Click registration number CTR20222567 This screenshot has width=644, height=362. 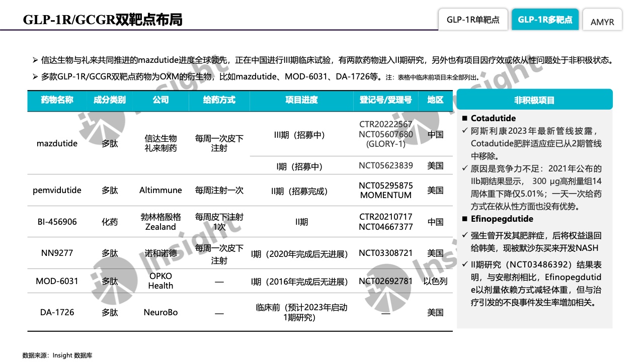[386, 124]
